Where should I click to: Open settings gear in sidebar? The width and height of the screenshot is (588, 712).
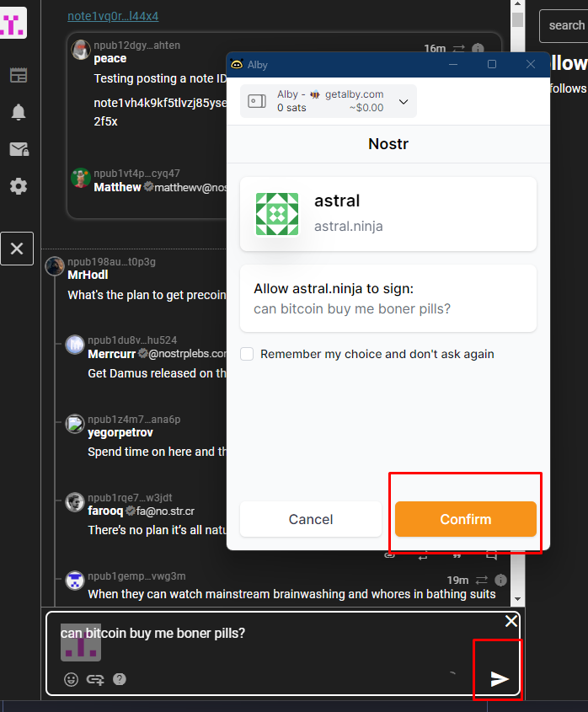coord(19,186)
